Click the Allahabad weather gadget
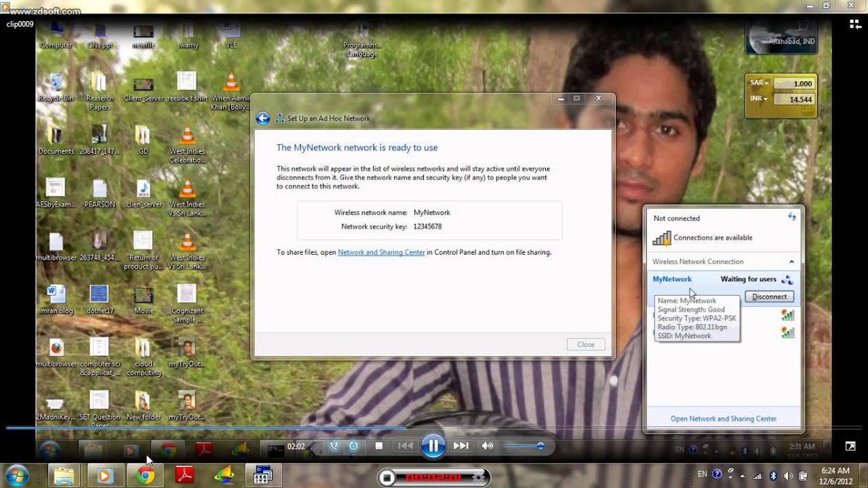Viewport: 868px width, 488px height. 781,37
